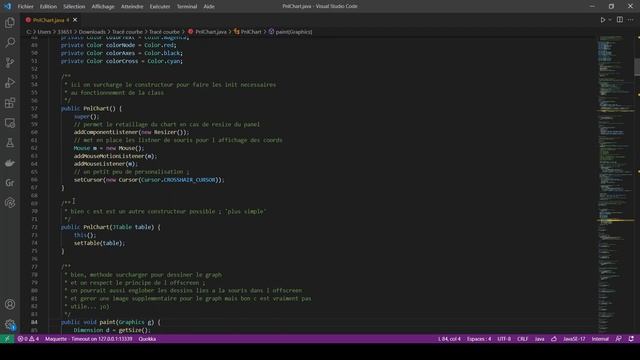Open the Fichier menu
The image size is (640, 360).
pos(26,7)
